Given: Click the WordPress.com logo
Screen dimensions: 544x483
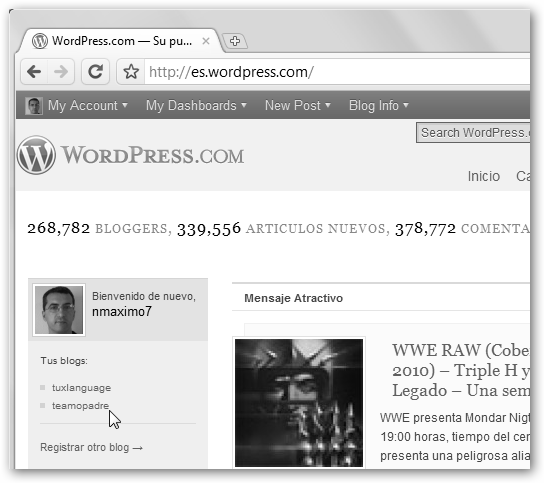Looking at the screenshot, I should pyautogui.click(x=130, y=155).
